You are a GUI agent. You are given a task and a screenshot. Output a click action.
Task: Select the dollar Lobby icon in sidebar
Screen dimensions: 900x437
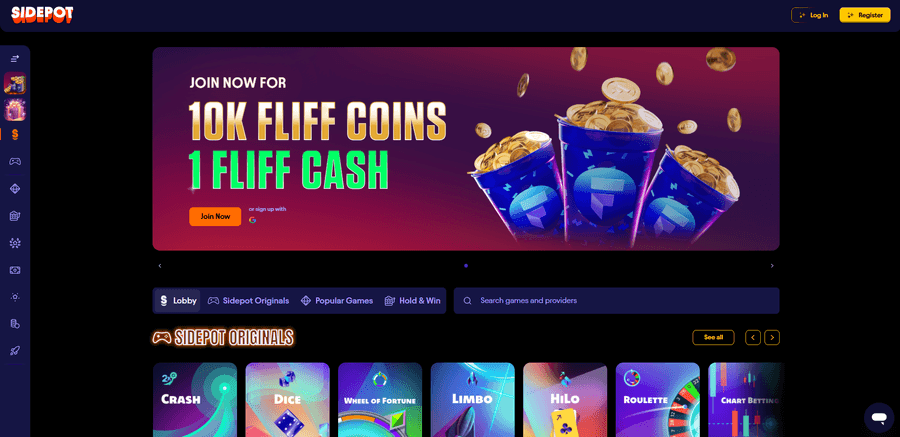pos(15,134)
